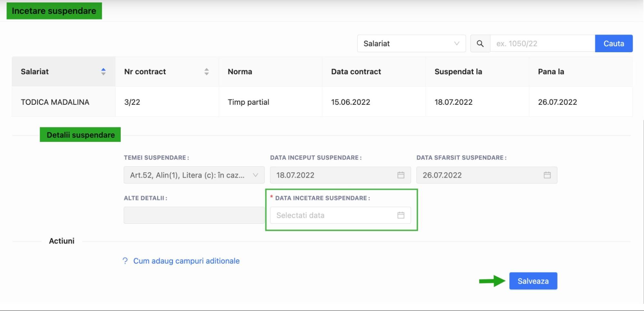The width and height of the screenshot is (644, 311).
Task: Sort by Nr contract column arrows
Action: pyautogui.click(x=207, y=72)
